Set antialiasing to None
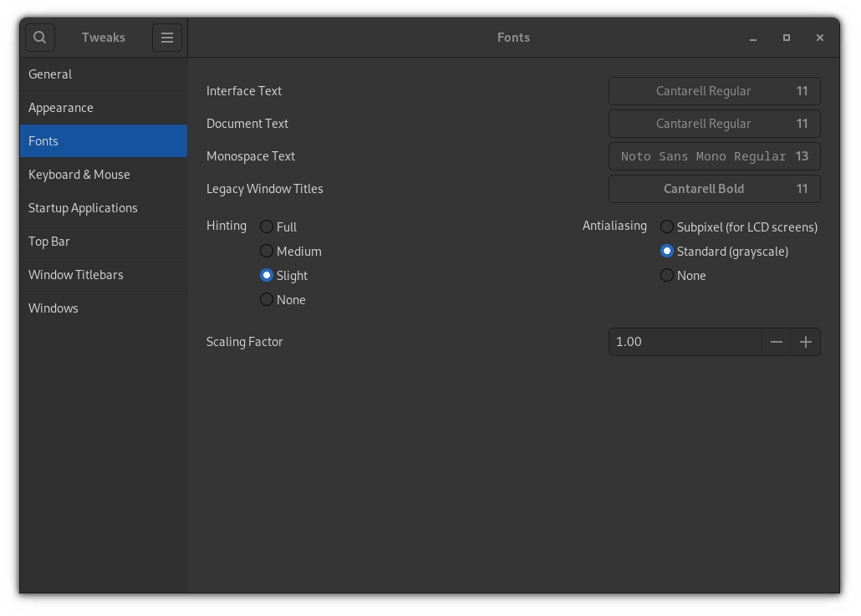Viewport: 861px width, 616px height. click(667, 275)
